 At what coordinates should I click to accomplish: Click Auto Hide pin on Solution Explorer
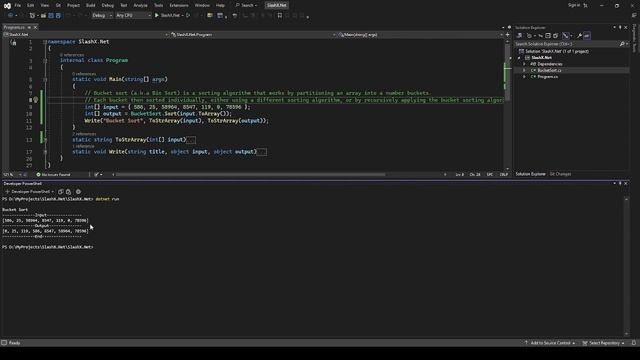pos(620,27)
